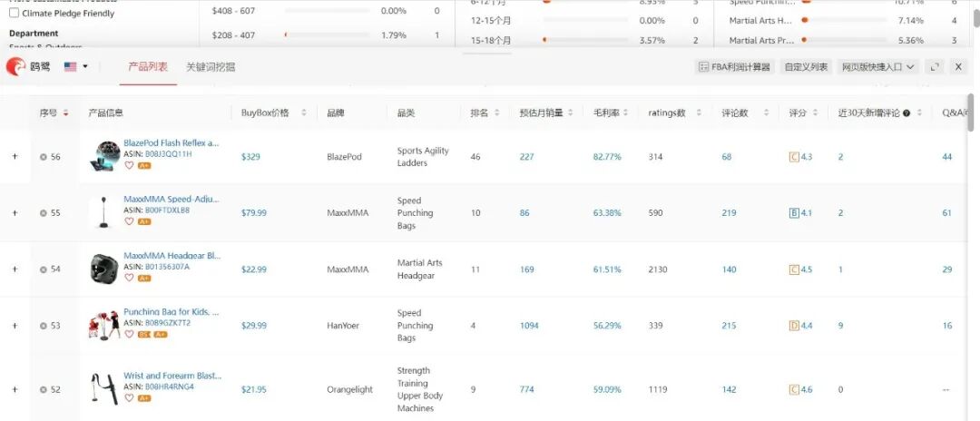
Task: Click A+ badge on Orangelight row
Action: pos(144,398)
